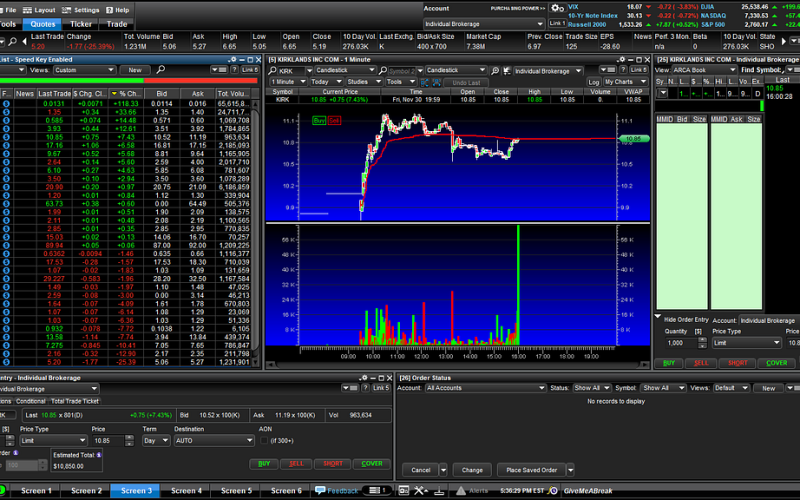Open the Alerts triangle icon

pyautogui.click(x=461, y=490)
